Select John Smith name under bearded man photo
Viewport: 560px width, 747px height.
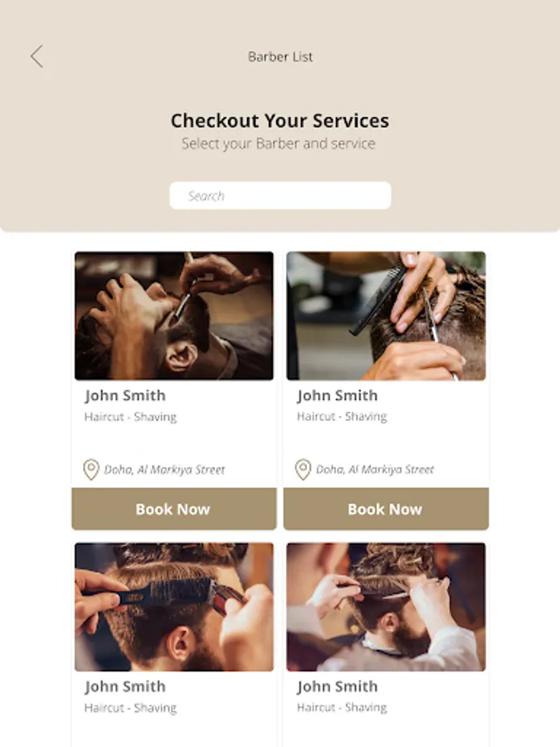337,687
